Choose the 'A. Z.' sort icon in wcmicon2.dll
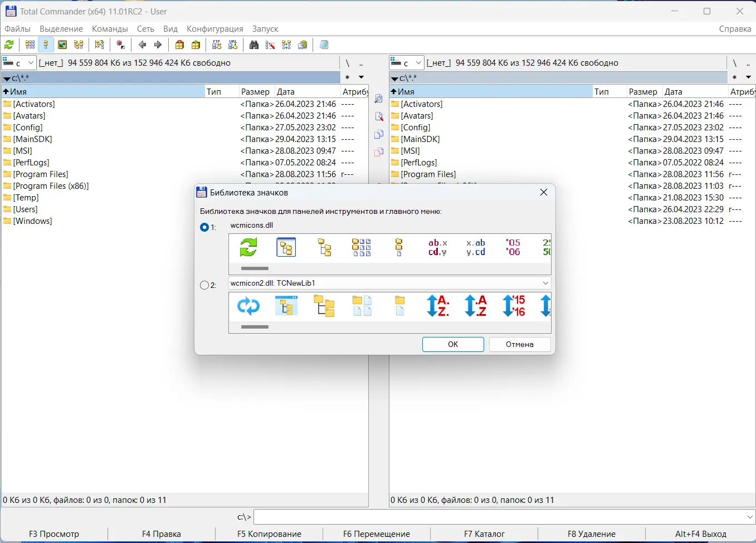The image size is (756, 543). 438,306
